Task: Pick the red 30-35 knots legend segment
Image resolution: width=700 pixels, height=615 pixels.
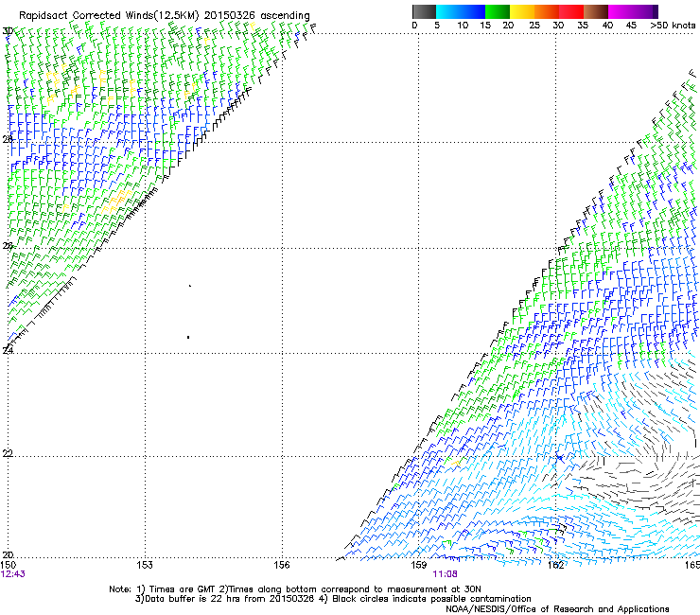Action: coord(571,11)
